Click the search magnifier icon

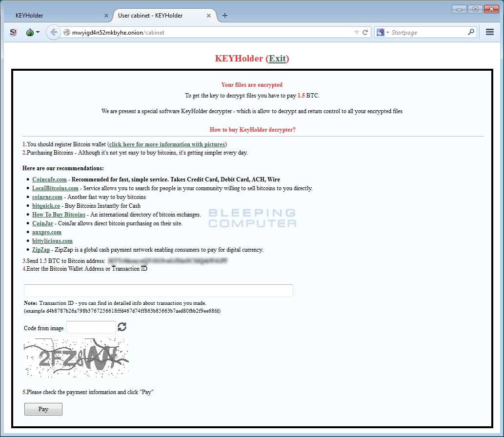pos(471,32)
